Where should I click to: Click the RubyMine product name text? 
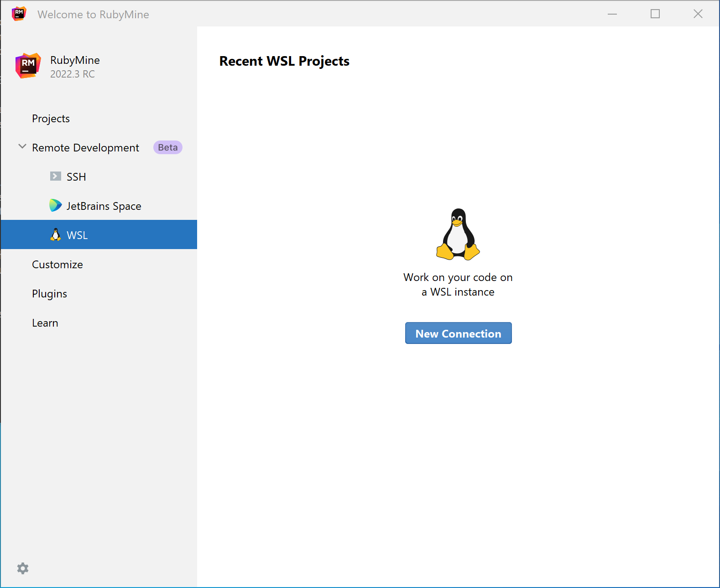pos(75,60)
